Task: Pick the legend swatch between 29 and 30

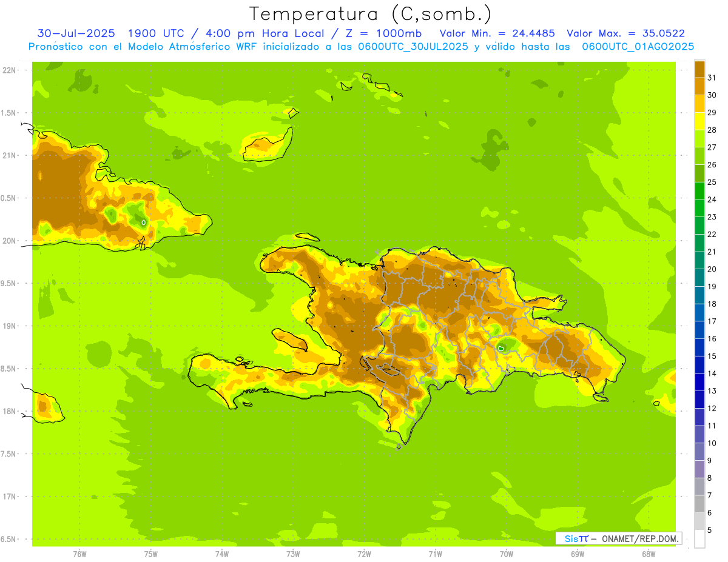Action: [699, 104]
